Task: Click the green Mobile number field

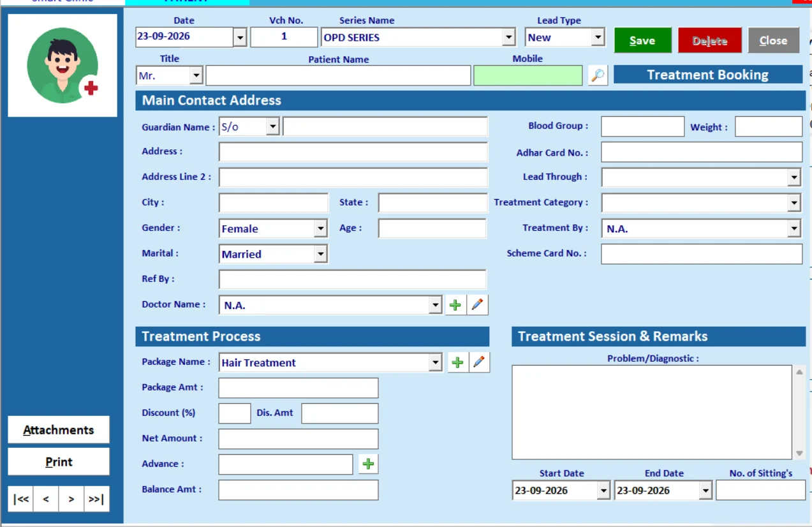Action: (528, 76)
